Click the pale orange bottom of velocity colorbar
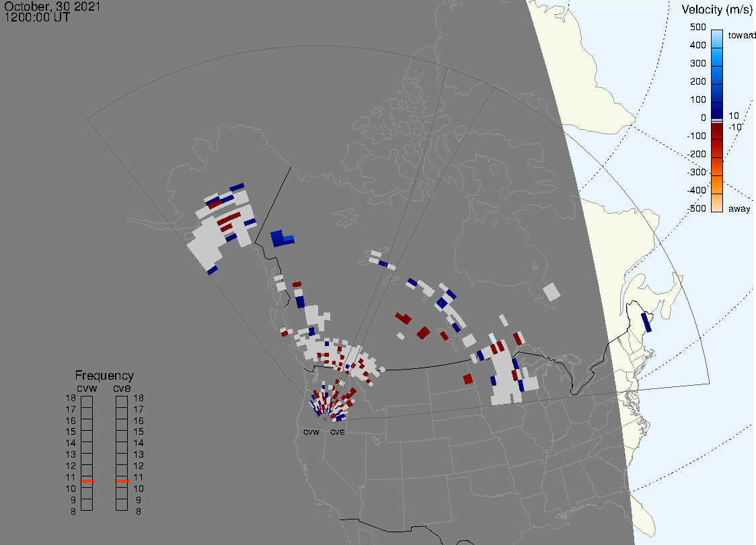 717,203
